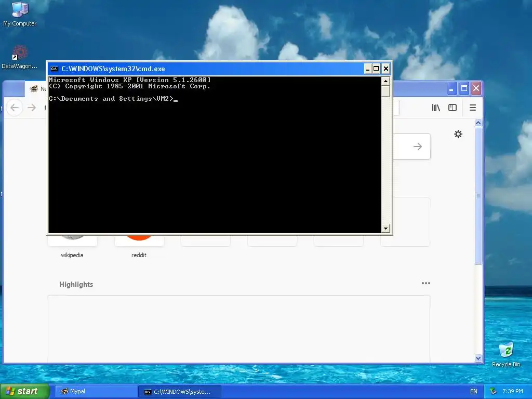
Task: Close the Mypal browser window
Action: click(x=476, y=89)
